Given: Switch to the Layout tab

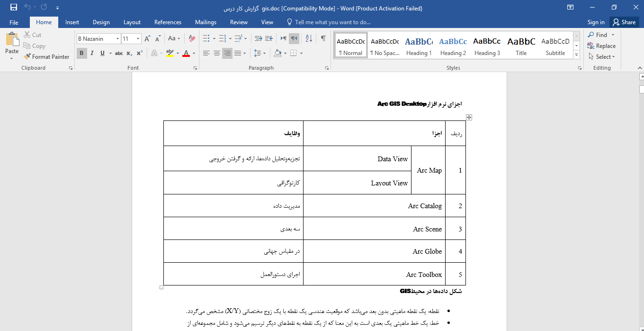Looking at the screenshot, I should coord(132,22).
